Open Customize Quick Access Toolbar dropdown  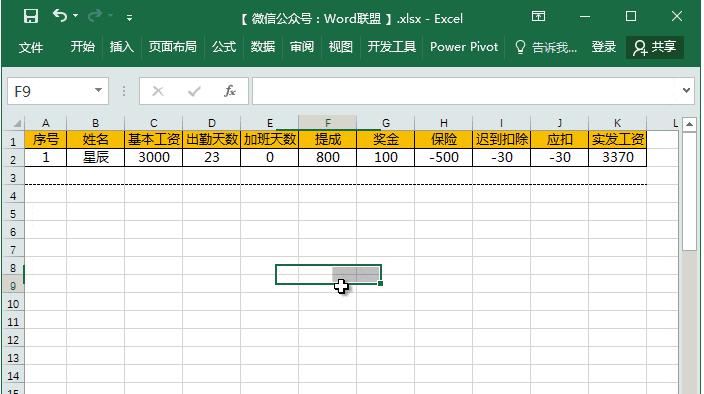pyautogui.click(x=129, y=18)
